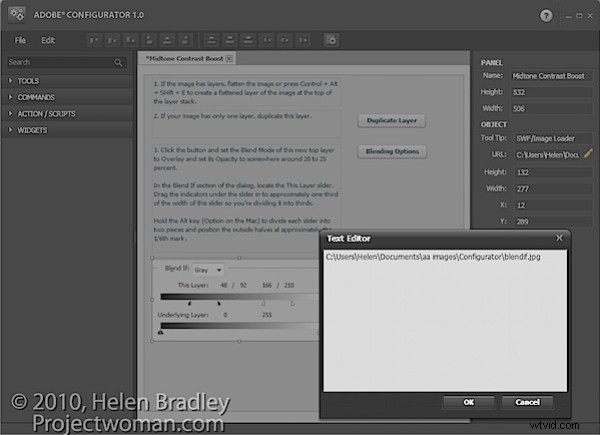This screenshot has height=435, width=600.
Task: Click Cancel in Text Editor dialog
Action: 527,402
